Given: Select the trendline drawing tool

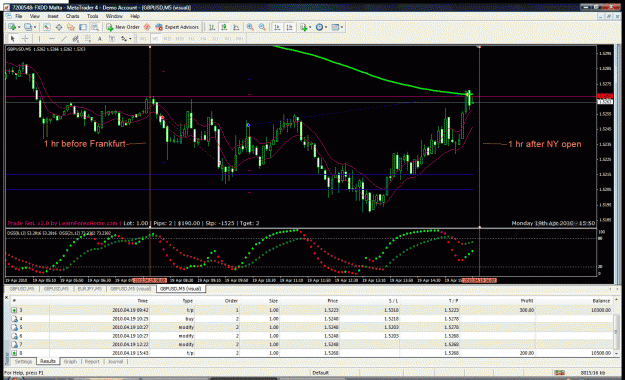Looking at the screenshot, I should (64, 39).
